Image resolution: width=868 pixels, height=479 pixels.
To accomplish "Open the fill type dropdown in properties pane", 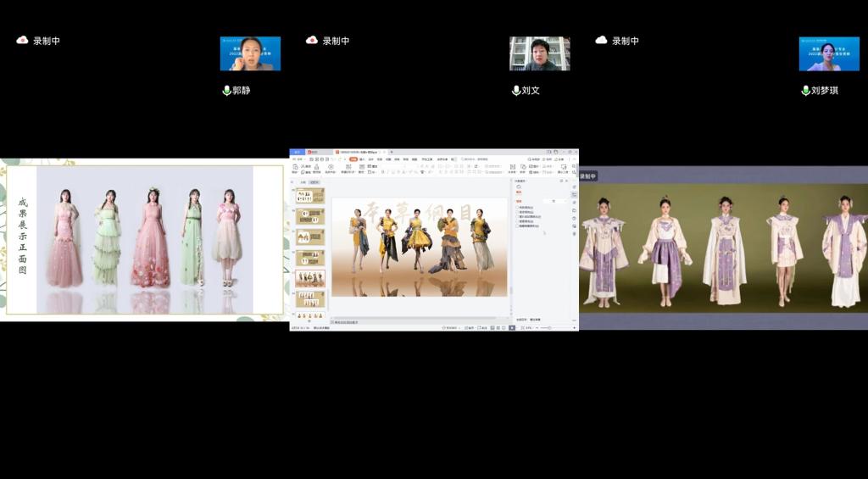I will [555, 201].
